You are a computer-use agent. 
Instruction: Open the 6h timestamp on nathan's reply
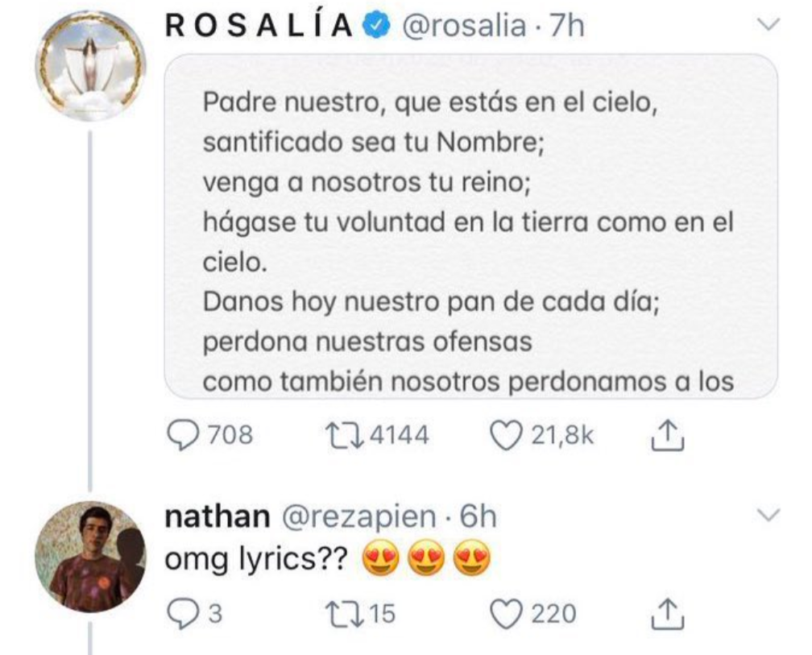tap(478, 516)
